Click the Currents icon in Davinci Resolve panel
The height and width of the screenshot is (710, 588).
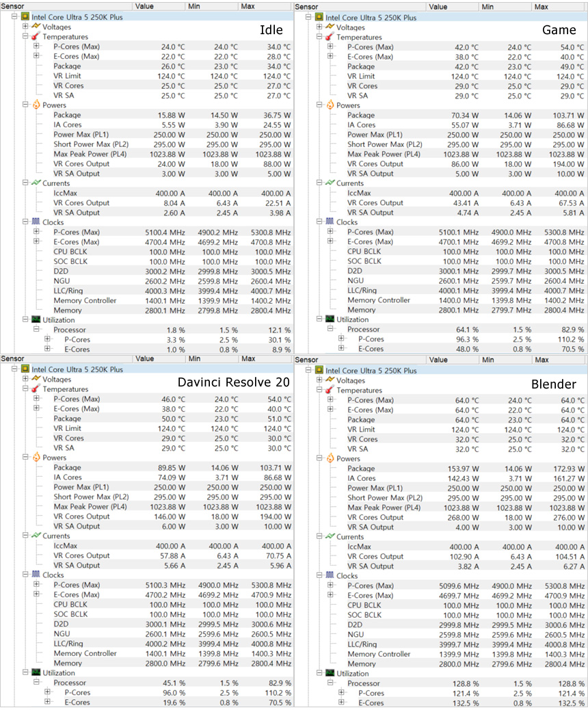[x=34, y=536]
